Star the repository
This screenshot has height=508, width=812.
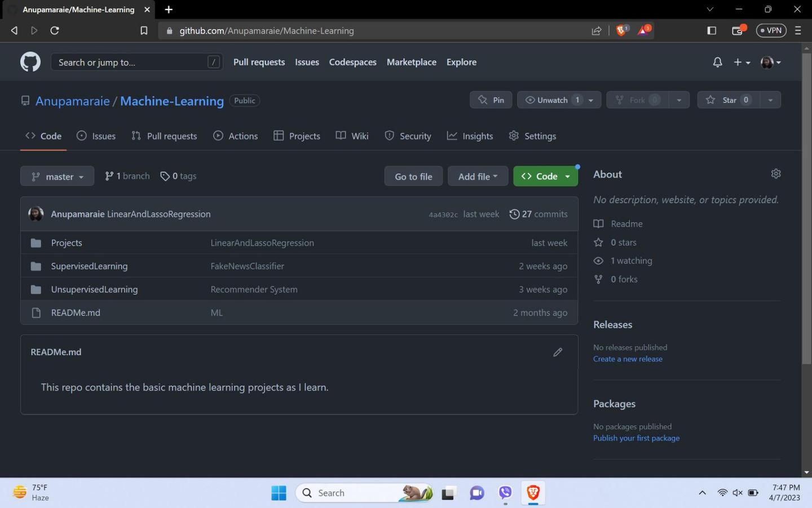click(x=728, y=100)
